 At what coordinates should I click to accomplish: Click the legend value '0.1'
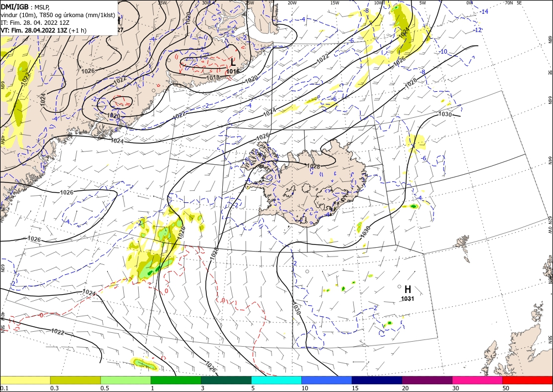[3, 388]
